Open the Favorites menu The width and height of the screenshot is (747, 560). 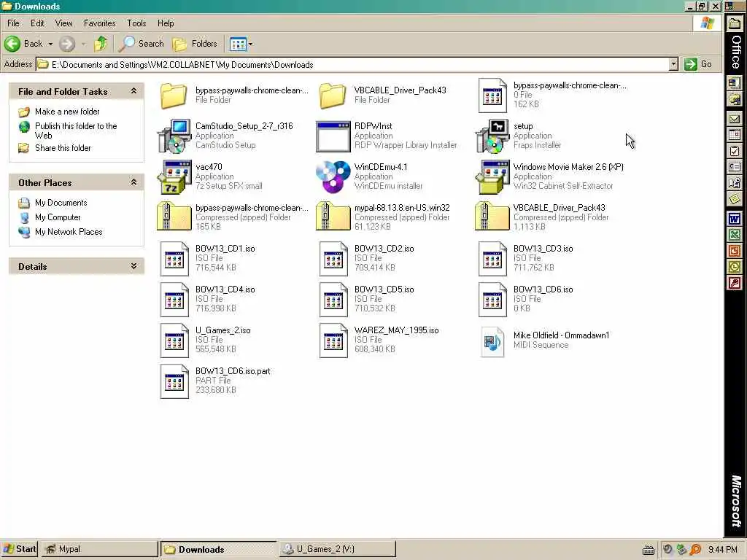[x=99, y=23]
